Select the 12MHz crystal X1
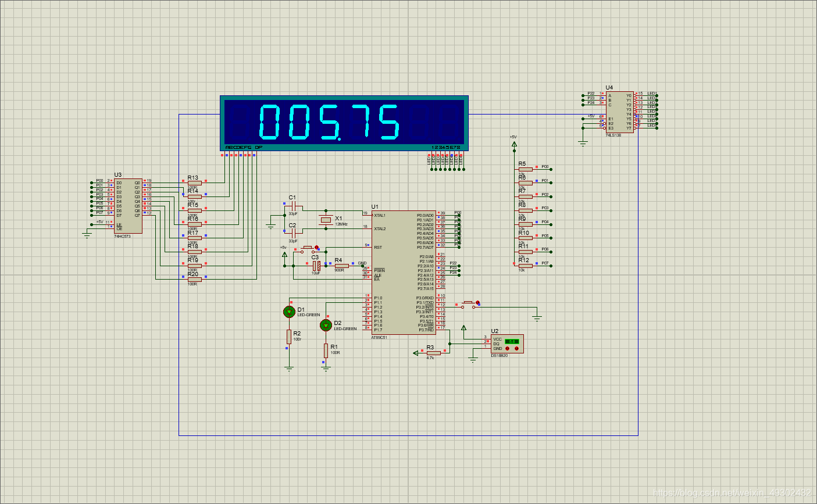The image size is (817, 504). coord(326,220)
